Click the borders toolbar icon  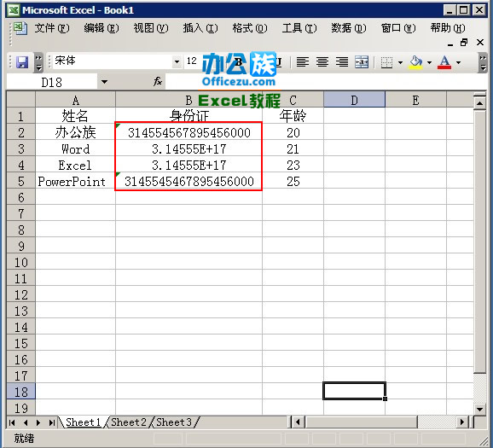(x=386, y=62)
